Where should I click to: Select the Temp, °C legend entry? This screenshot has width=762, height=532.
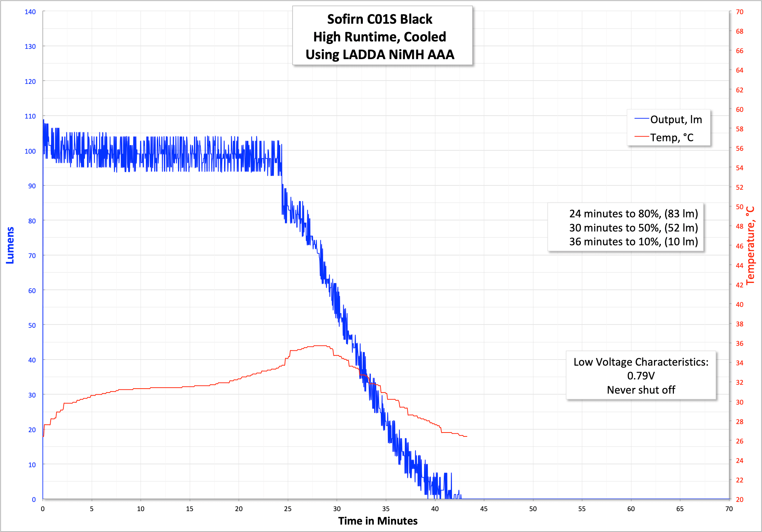[x=671, y=137]
